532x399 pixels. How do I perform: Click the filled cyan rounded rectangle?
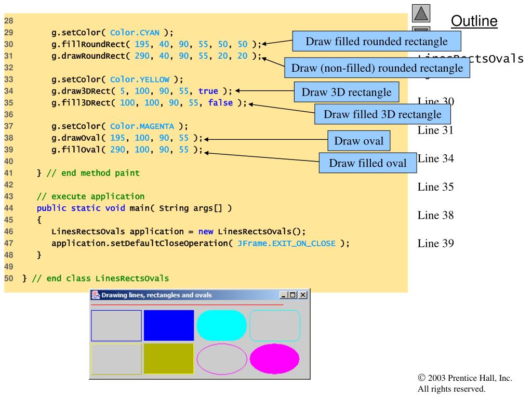[x=221, y=325]
